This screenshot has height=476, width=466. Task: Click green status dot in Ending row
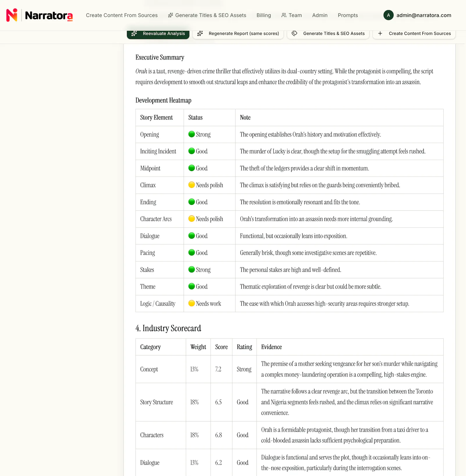191,202
